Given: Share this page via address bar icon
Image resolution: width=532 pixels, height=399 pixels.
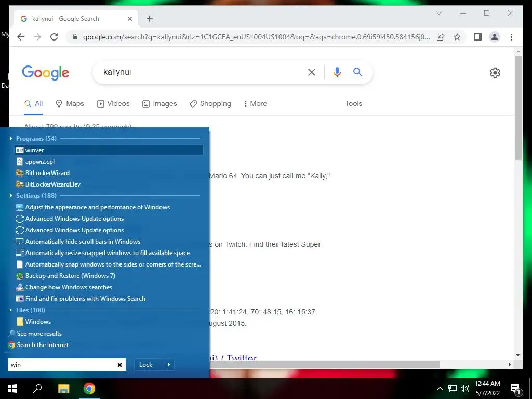Looking at the screenshot, I should coord(441,37).
